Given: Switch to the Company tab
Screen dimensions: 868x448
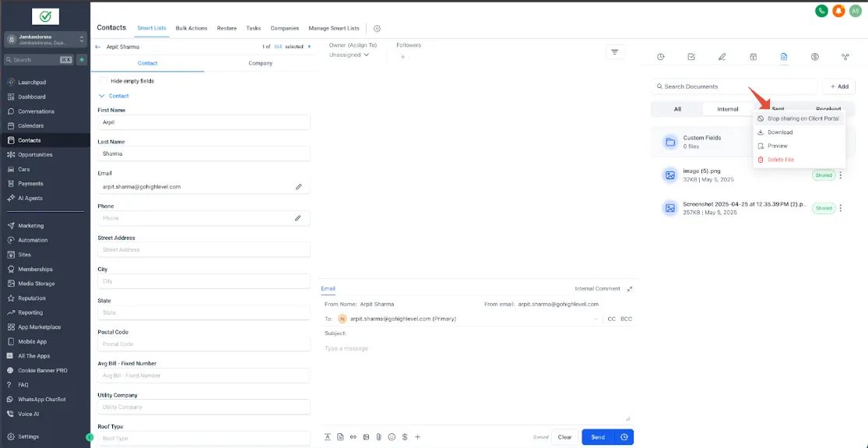Looking at the screenshot, I should tap(260, 63).
